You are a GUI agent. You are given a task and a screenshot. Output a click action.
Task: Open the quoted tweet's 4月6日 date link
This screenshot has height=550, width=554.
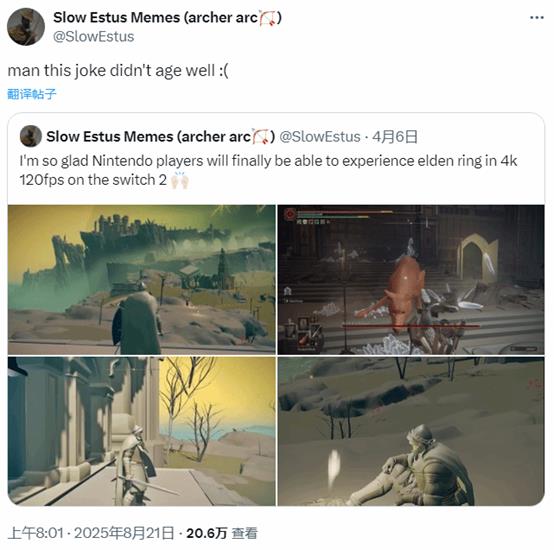[395, 137]
